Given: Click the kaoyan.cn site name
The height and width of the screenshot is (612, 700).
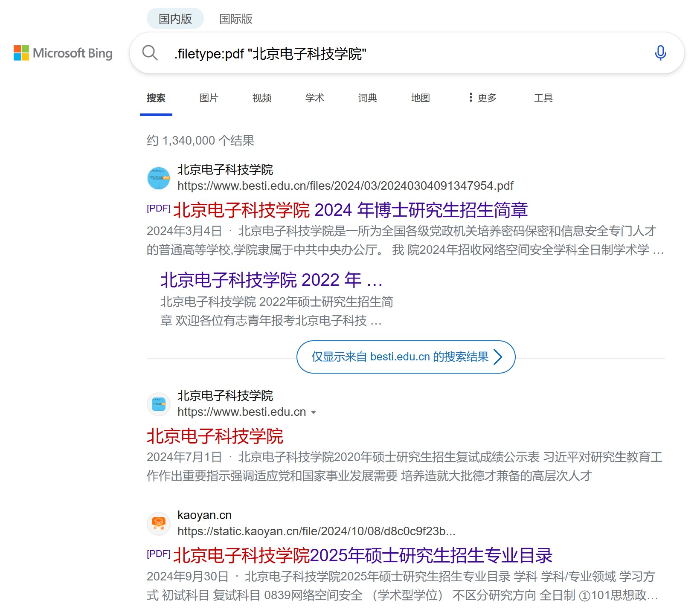Looking at the screenshot, I should coord(205,515).
